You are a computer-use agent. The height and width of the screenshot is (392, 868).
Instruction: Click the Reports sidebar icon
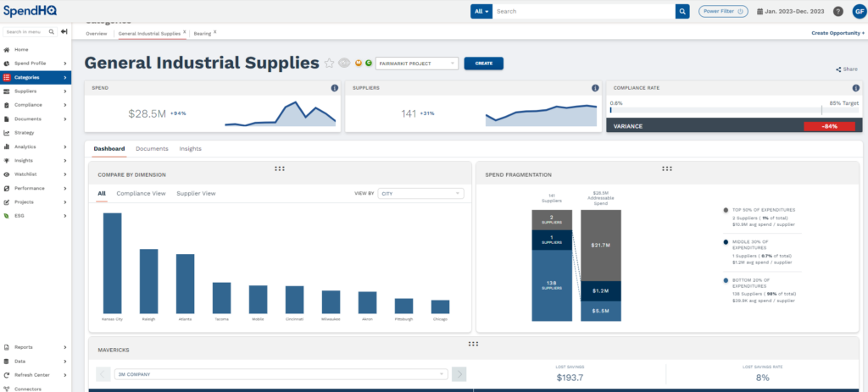(x=7, y=347)
